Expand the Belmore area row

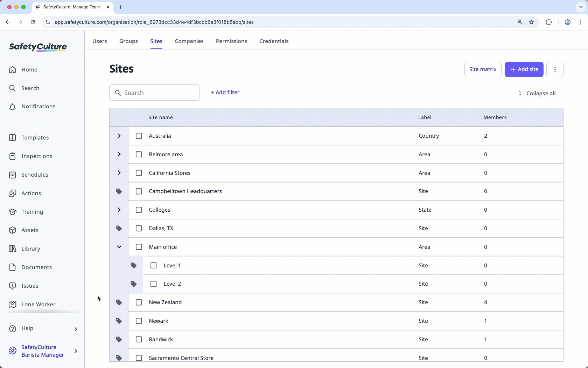(x=119, y=154)
